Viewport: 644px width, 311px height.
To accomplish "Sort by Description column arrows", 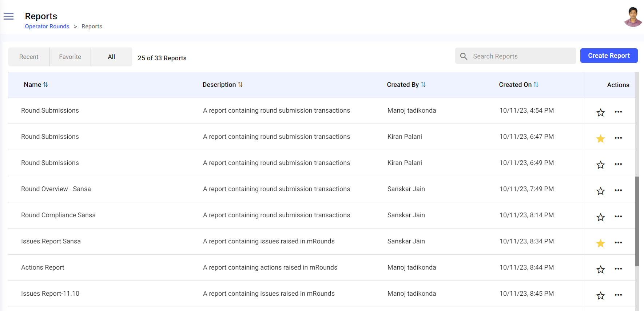I will (x=240, y=85).
